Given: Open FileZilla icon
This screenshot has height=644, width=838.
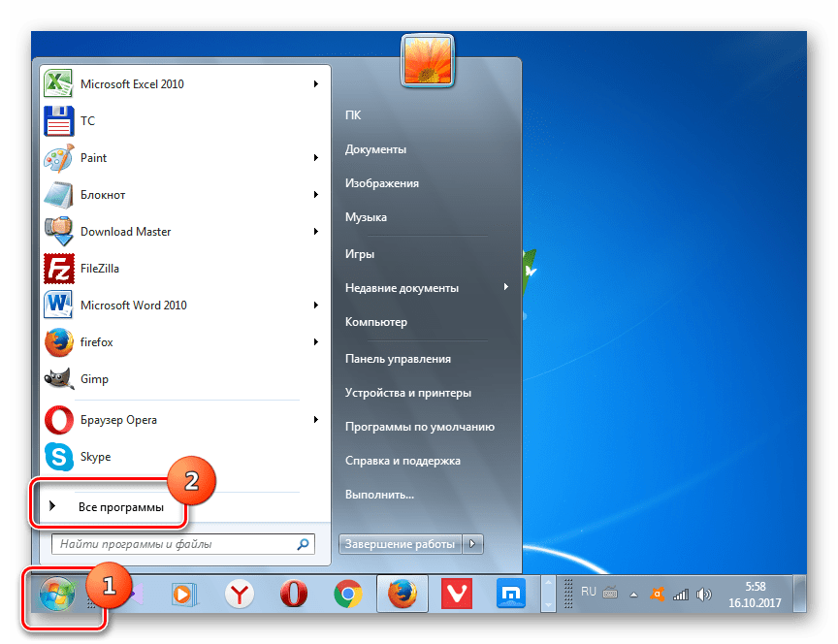Looking at the screenshot, I should [x=58, y=269].
